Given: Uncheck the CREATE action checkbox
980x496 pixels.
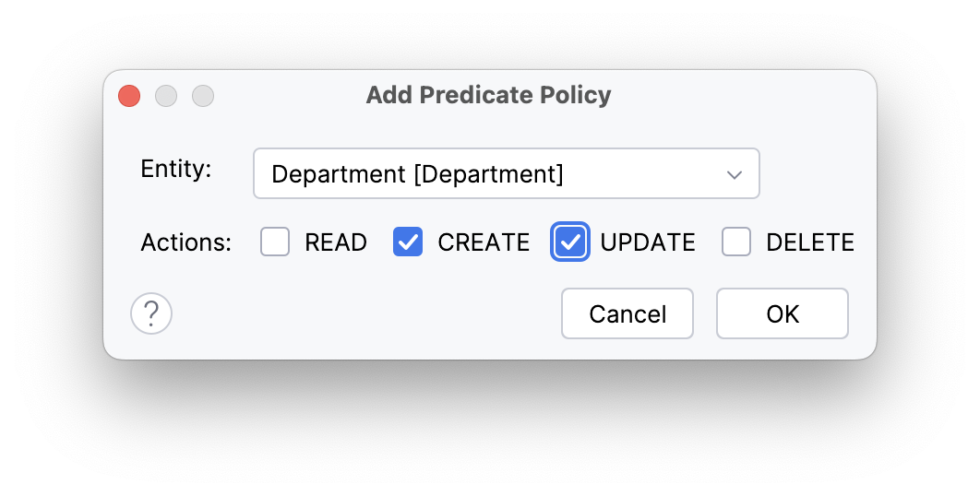Looking at the screenshot, I should pyautogui.click(x=408, y=242).
